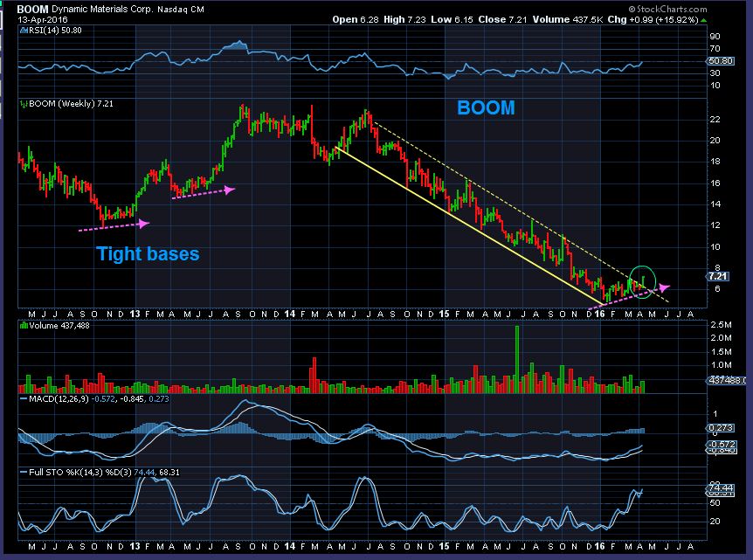The height and width of the screenshot is (560, 753).
Task: Click the Open 6.28 value
Action: (x=356, y=20)
